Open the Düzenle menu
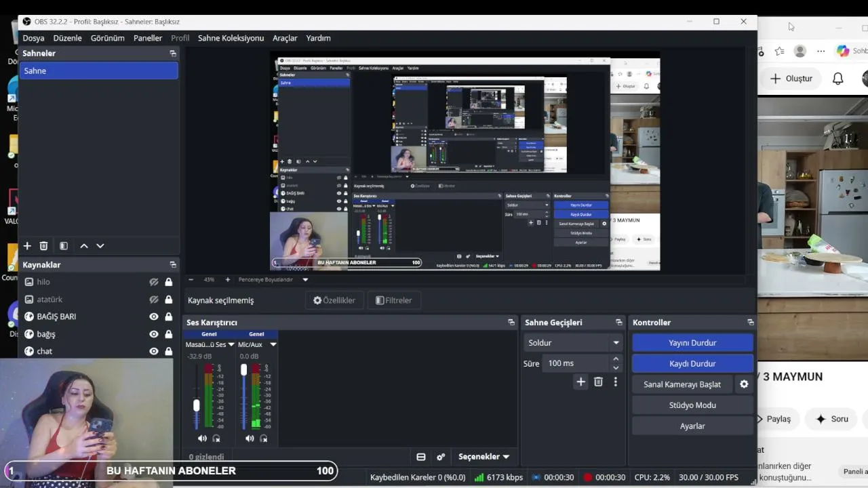The width and height of the screenshot is (868, 488). tap(68, 38)
